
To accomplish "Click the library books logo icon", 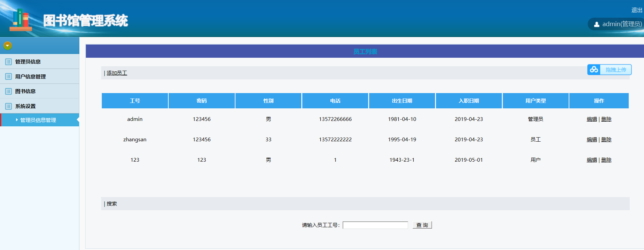I will click(21, 20).
